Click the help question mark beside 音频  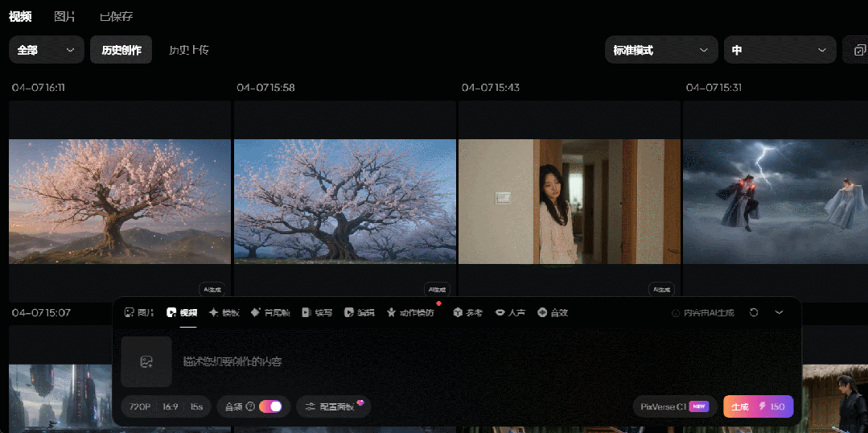(x=250, y=406)
